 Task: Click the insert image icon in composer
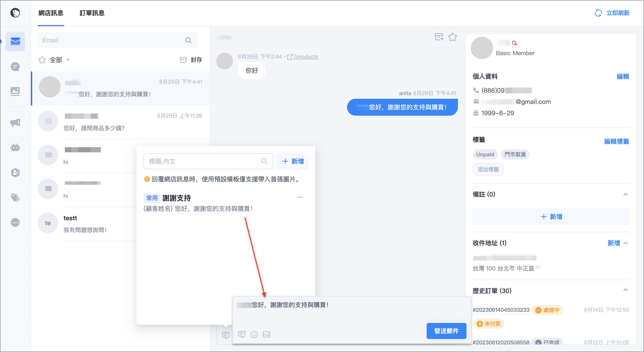(267, 334)
